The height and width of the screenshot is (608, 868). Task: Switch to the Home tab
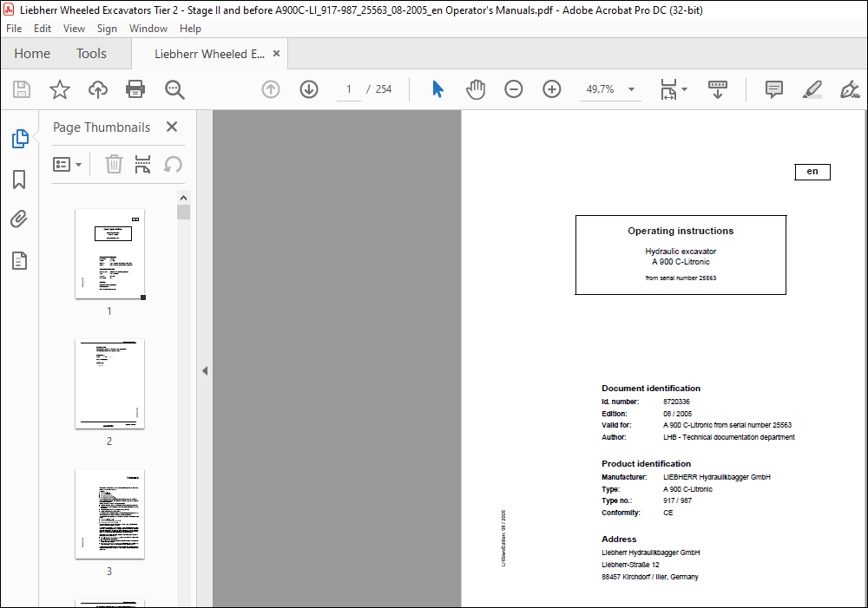click(x=32, y=54)
